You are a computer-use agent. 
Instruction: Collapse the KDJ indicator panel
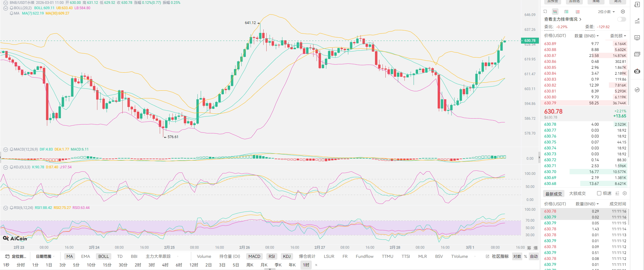tap(5, 167)
